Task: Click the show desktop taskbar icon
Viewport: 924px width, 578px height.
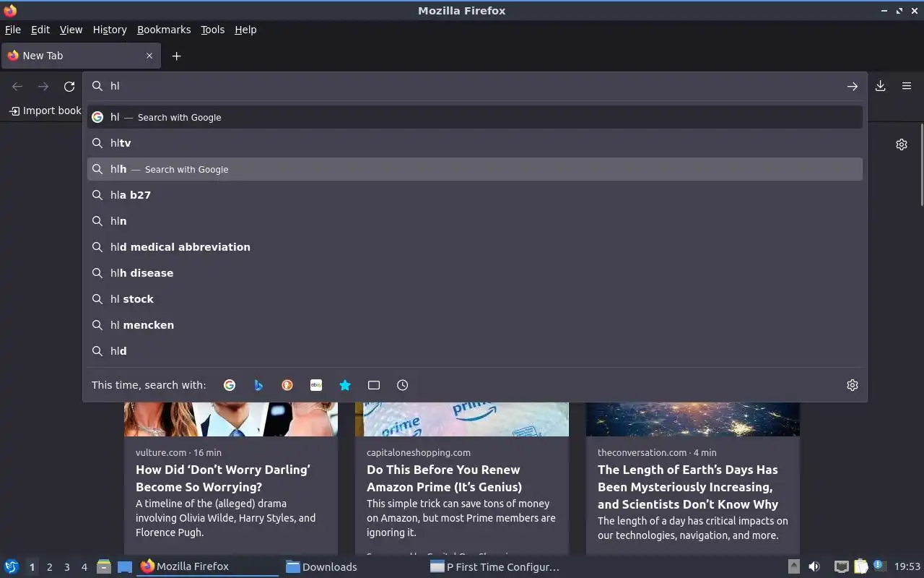Action: 125,566
